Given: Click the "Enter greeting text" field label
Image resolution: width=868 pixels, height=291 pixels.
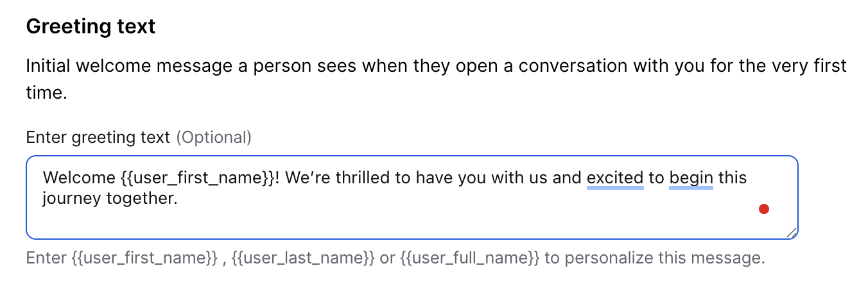Looking at the screenshot, I should 98,137.
